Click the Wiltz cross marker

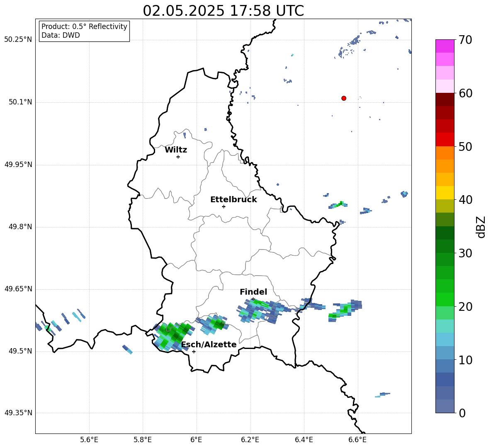click(178, 157)
